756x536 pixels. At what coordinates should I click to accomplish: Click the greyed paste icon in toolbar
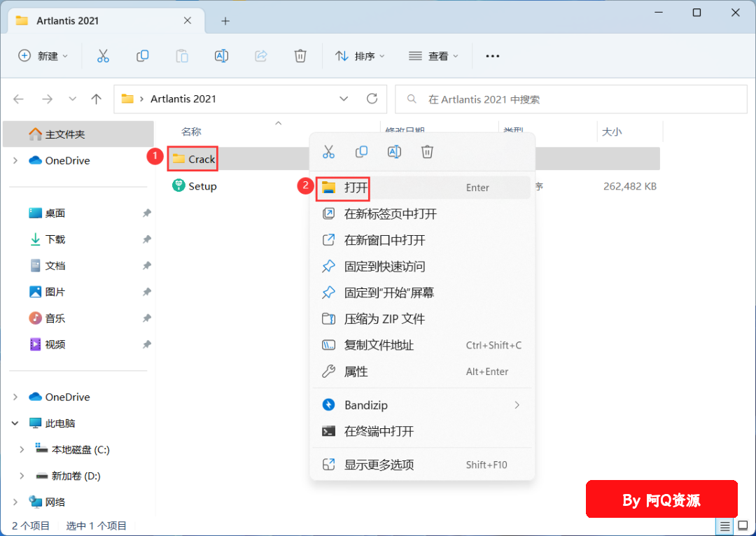coord(182,56)
